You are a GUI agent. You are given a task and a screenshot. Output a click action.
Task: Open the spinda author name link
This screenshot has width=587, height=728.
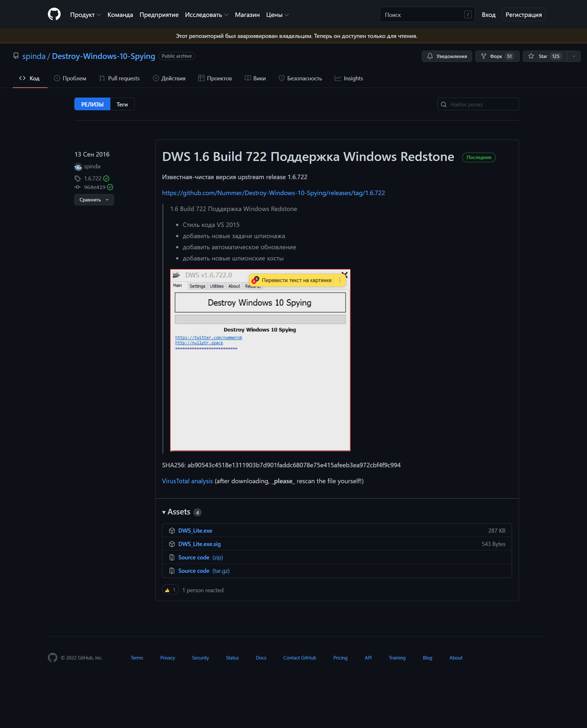click(92, 166)
